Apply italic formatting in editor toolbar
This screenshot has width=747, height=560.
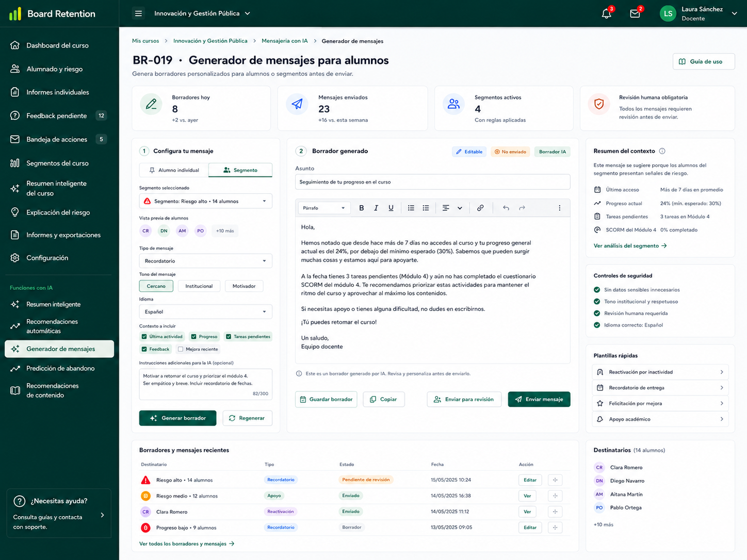[x=376, y=208]
